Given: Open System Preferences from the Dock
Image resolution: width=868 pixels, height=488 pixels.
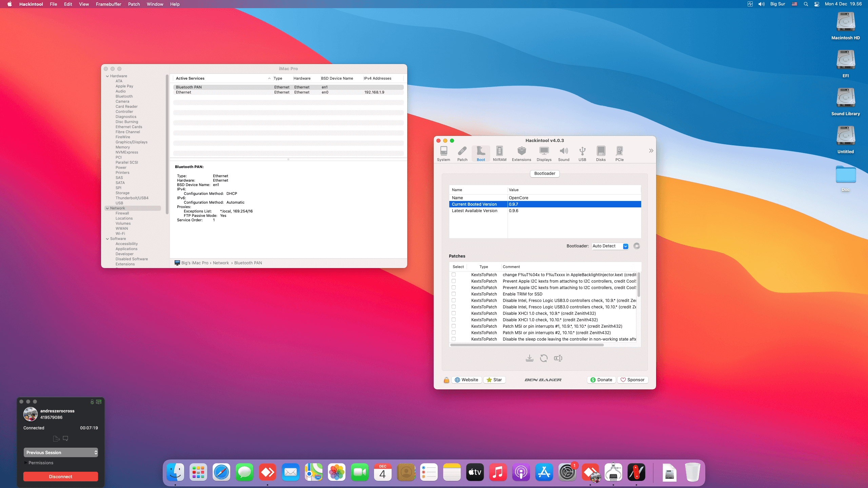Looking at the screenshot, I should click(567, 472).
